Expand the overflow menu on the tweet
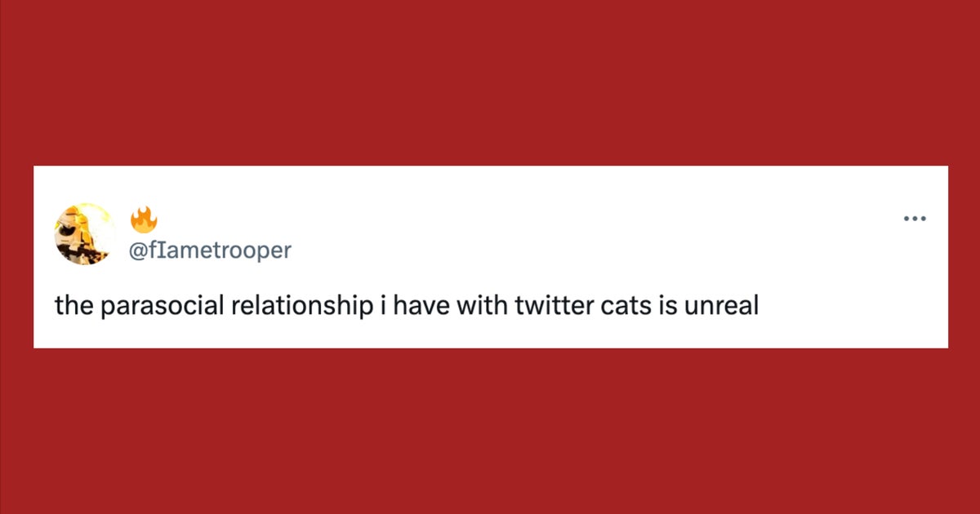The image size is (980, 514). click(x=915, y=218)
